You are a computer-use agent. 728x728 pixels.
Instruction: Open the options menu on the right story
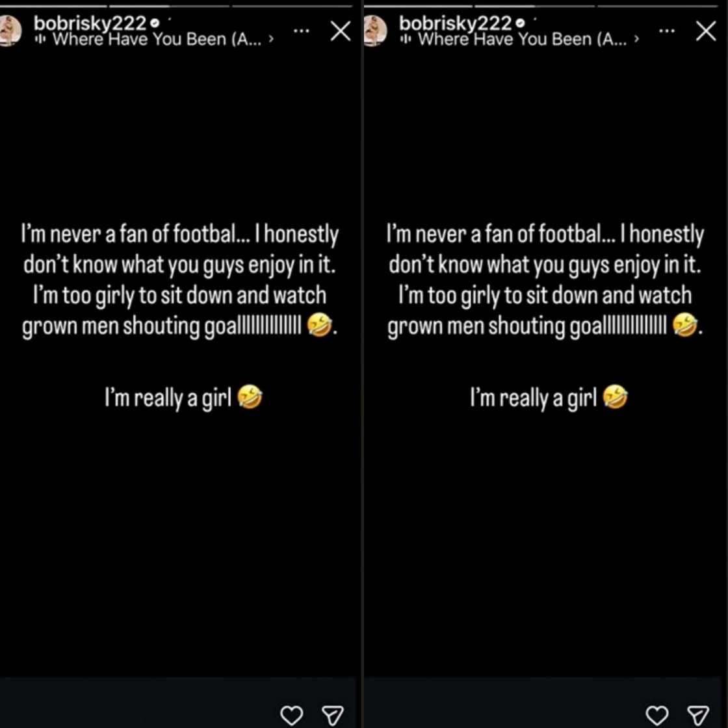666,29
